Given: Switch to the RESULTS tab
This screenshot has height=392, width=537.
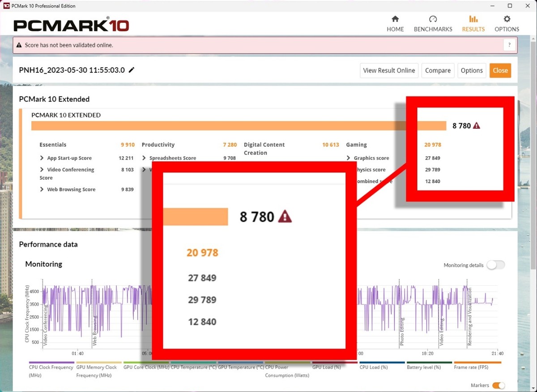Looking at the screenshot, I should tap(473, 24).
